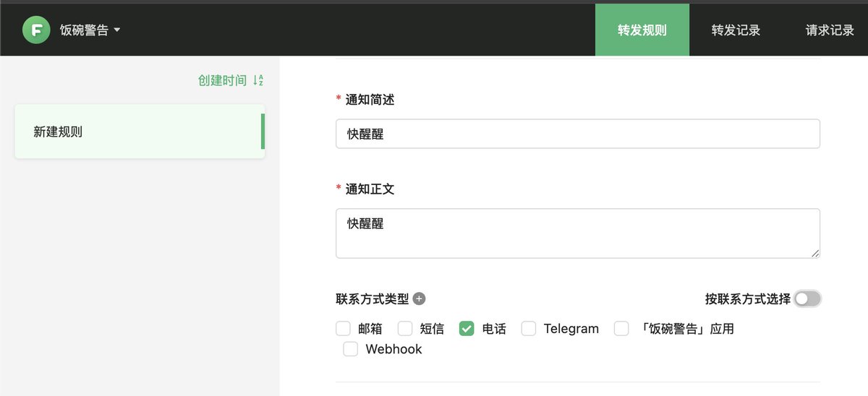This screenshot has width=868, height=396.
Task: Click the green F logo icon
Action: click(36, 30)
